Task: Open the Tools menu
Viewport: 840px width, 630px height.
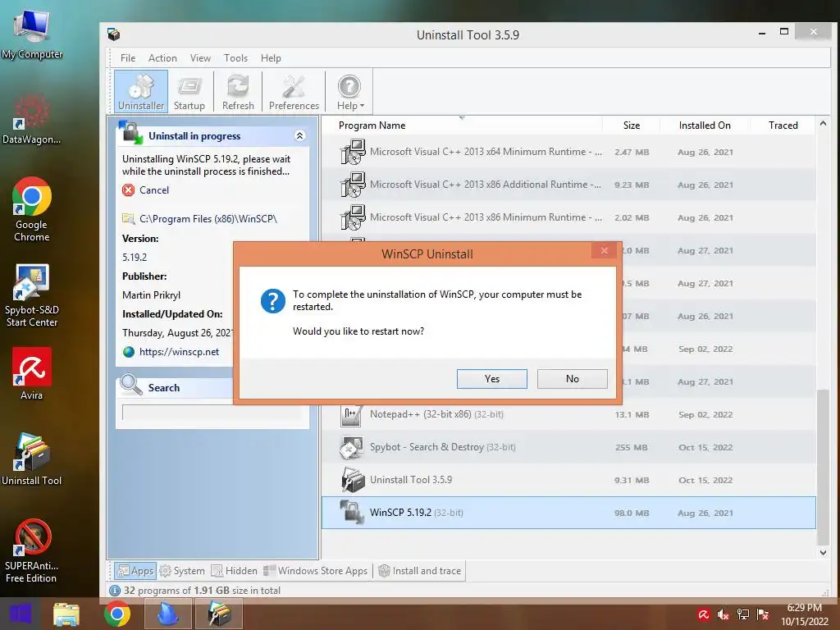Action: point(235,58)
